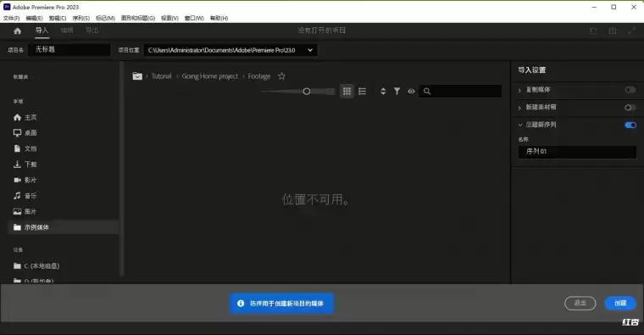Switch media browser to list view
This screenshot has width=644, height=335.
tap(363, 92)
